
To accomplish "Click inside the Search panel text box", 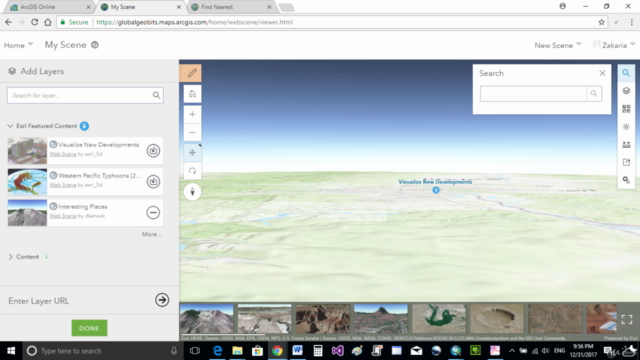I will click(533, 94).
